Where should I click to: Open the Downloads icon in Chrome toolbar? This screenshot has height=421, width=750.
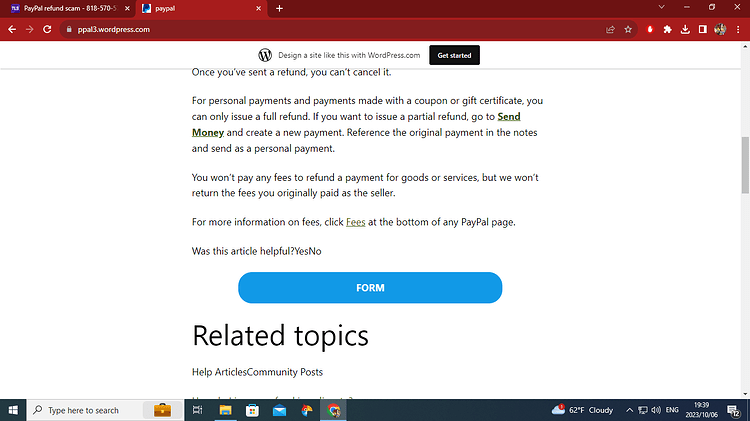click(x=685, y=30)
